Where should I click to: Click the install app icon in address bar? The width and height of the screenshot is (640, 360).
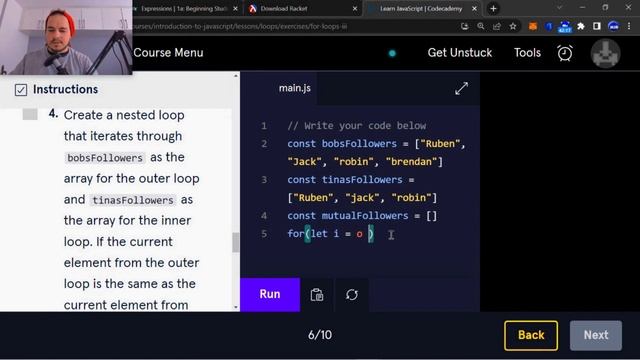(x=464, y=27)
